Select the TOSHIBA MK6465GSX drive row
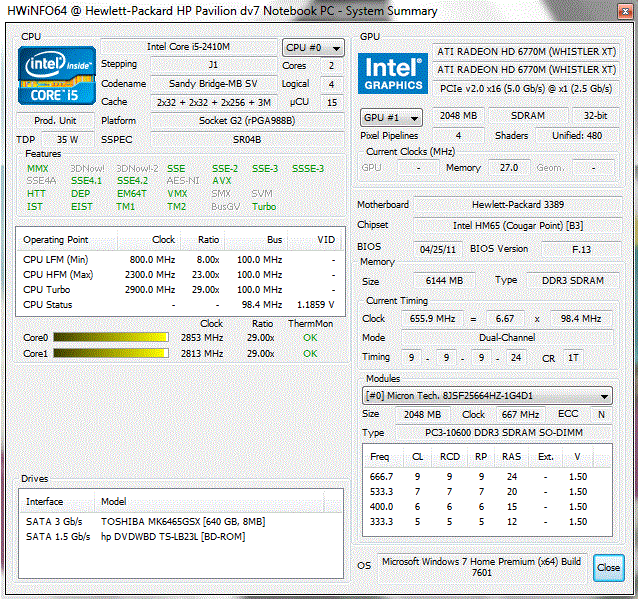The height and width of the screenshot is (600, 639). (x=181, y=522)
